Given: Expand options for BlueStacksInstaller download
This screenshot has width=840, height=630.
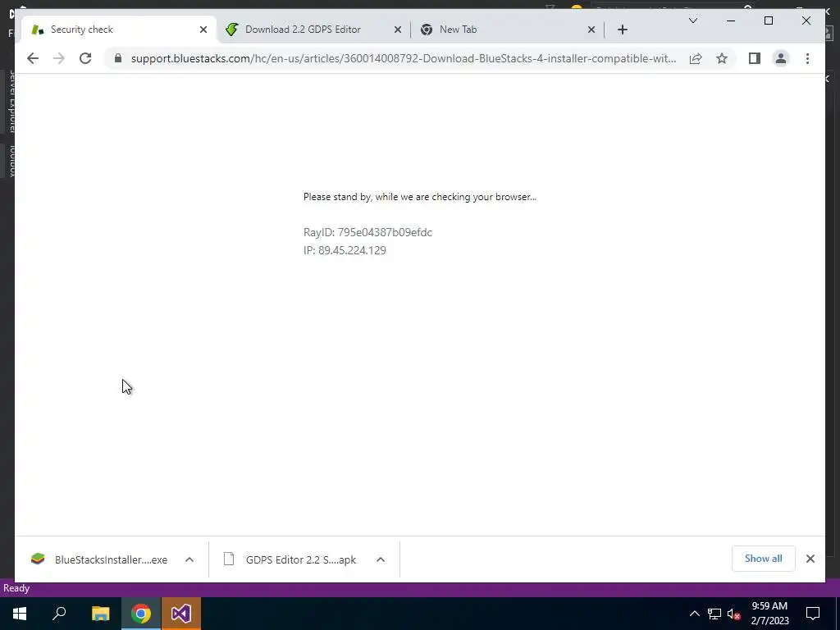Looking at the screenshot, I should 189,559.
